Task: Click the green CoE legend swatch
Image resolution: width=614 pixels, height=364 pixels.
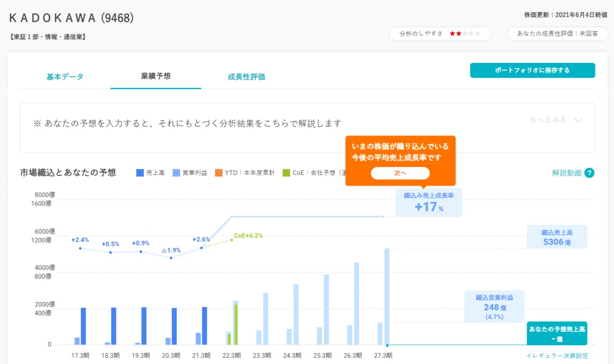Action: pos(286,173)
